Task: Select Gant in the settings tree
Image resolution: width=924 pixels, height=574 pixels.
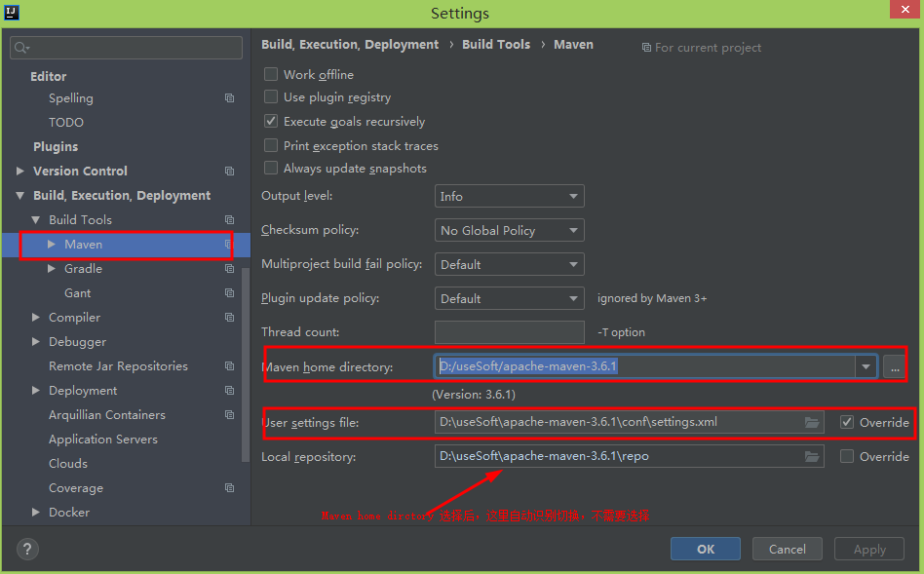Action: pyautogui.click(x=78, y=293)
